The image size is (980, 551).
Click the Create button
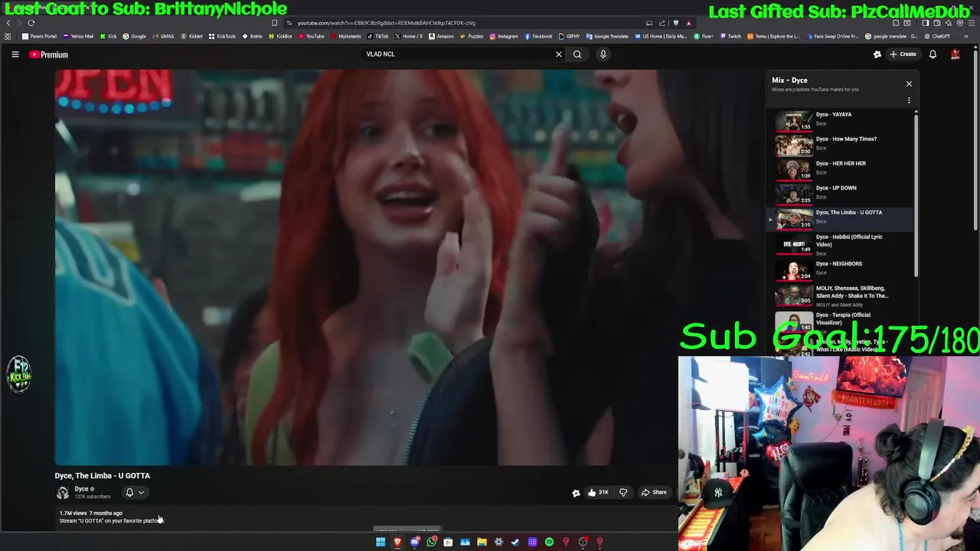903,54
